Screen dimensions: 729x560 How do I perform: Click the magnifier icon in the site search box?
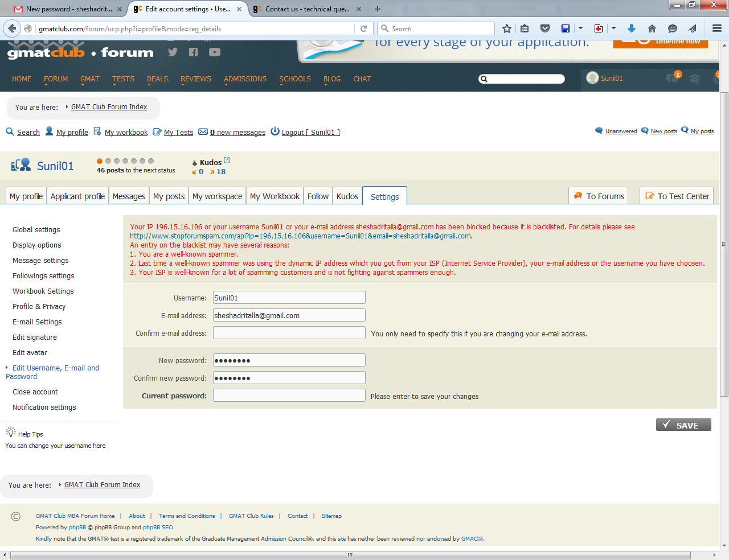tap(484, 79)
